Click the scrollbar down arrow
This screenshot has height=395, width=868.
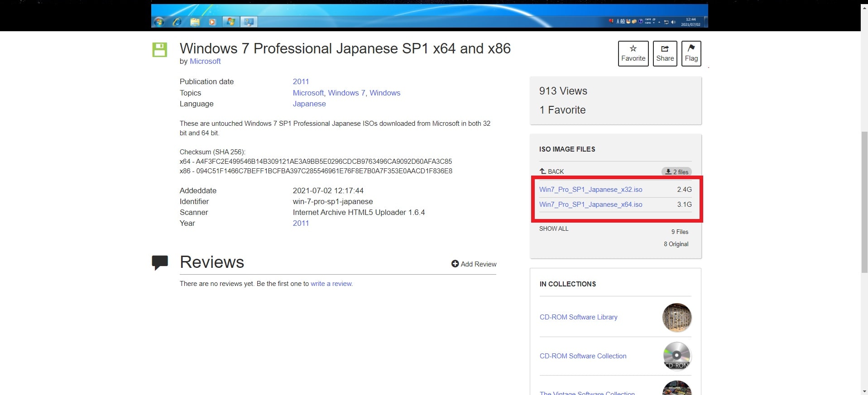click(x=864, y=391)
